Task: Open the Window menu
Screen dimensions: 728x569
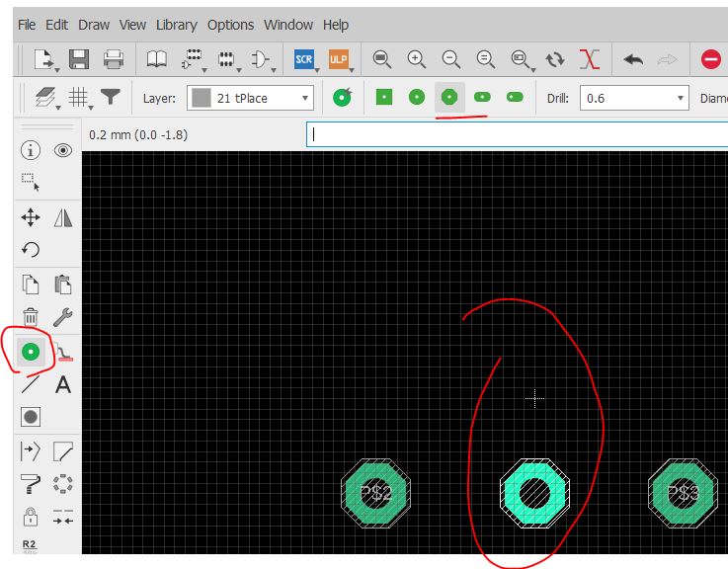Action: click(x=288, y=25)
